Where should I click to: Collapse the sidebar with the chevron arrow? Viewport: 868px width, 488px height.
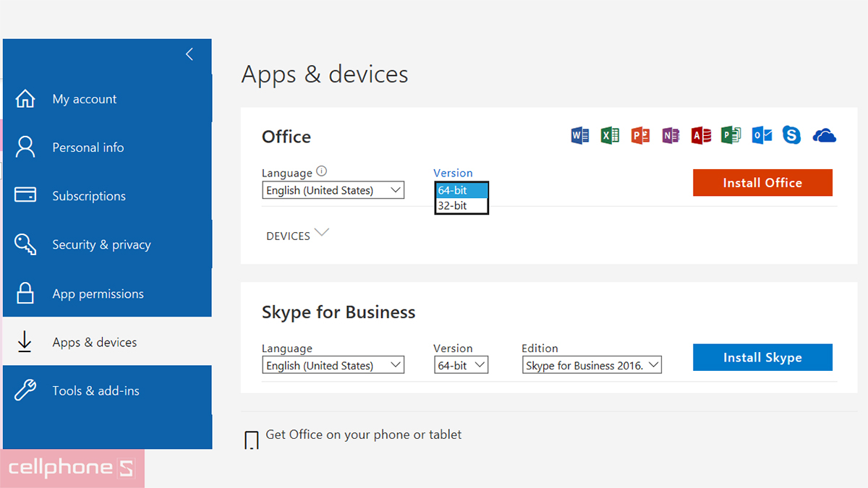[x=190, y=54]
